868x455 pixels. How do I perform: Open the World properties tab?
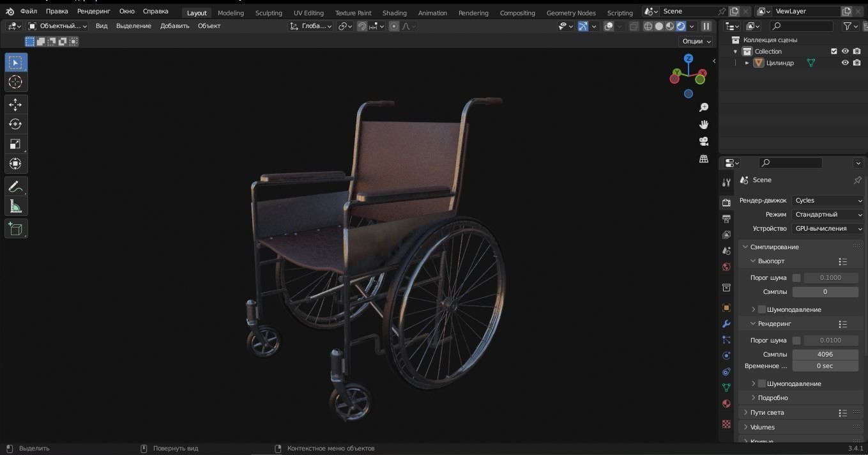pyautogui.click(x=726, y=267)
